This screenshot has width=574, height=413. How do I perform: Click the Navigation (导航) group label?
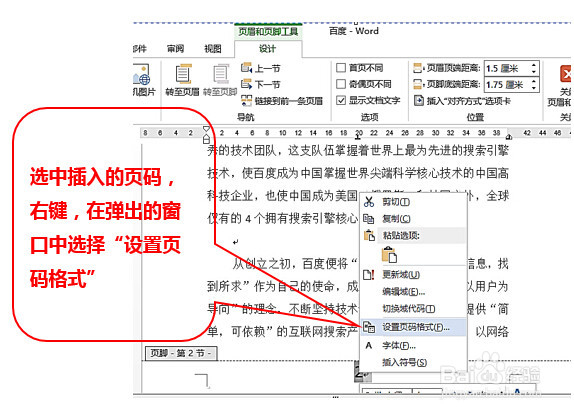[245, 117]
